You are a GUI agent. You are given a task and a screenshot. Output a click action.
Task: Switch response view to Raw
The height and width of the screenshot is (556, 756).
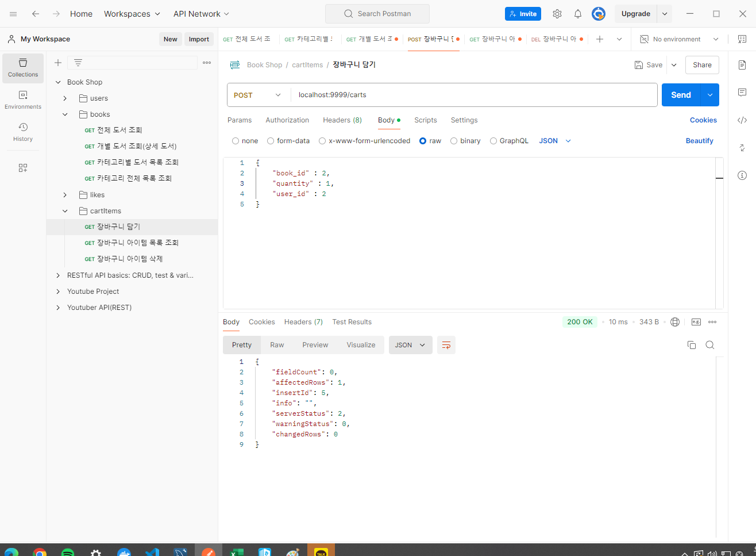(x=277, y=345)
